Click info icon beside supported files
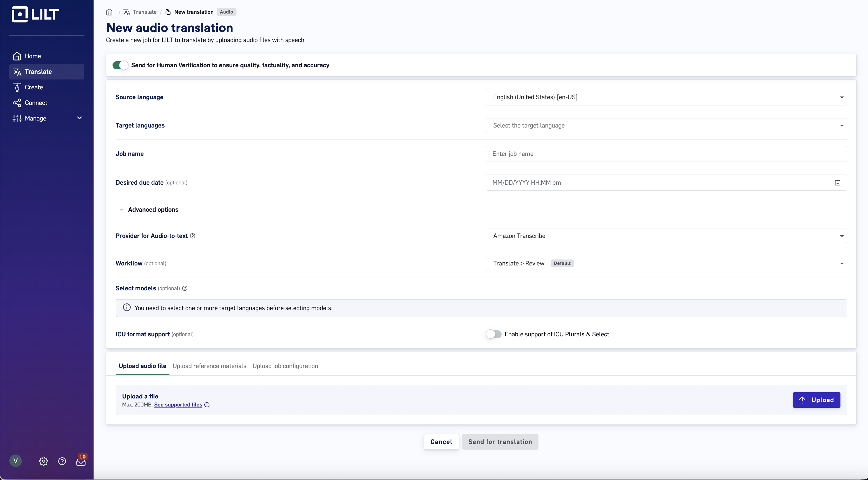Image resolution: width=868 pixels, height=480 pixels. coord(207,405)
